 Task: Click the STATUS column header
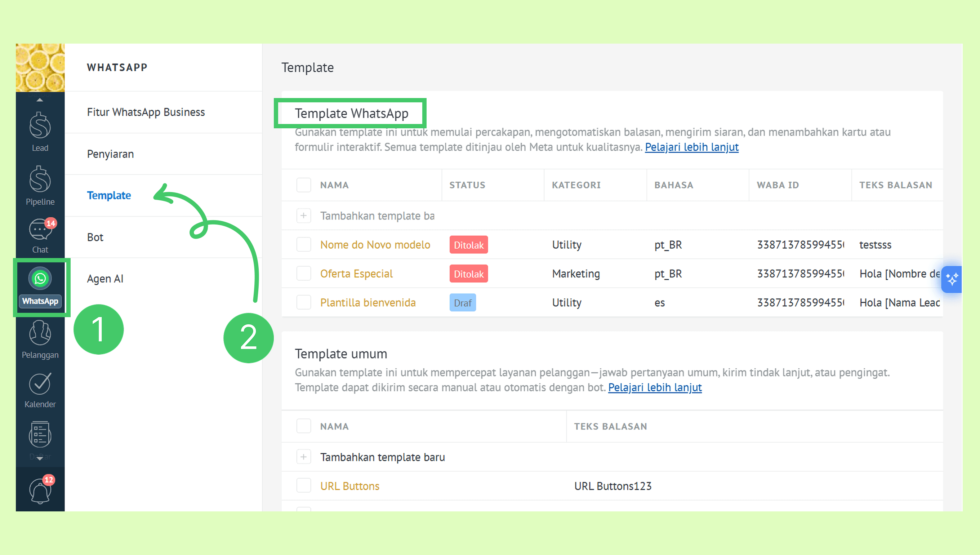click(467, 185)
